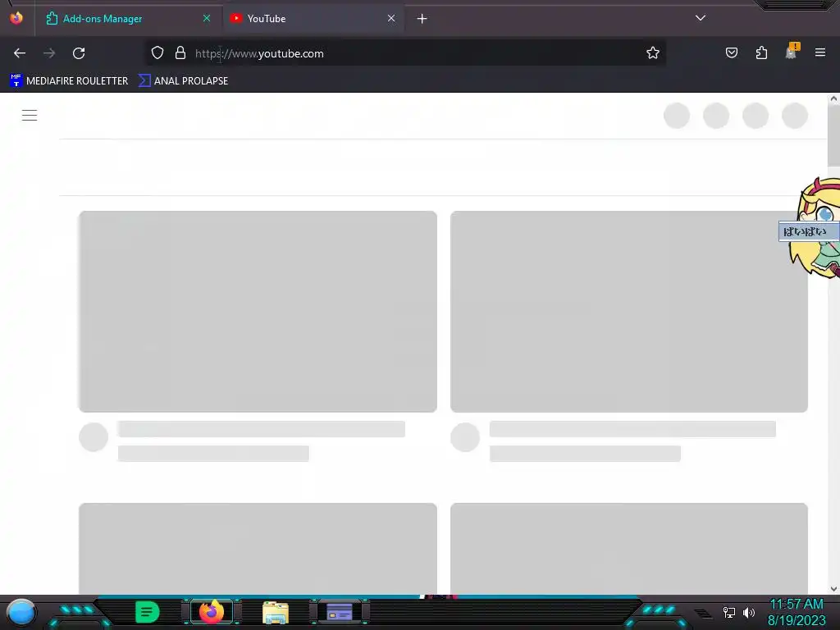
Task: Click the page scrollbar up arrow
Action: click(x=833, y=99)
